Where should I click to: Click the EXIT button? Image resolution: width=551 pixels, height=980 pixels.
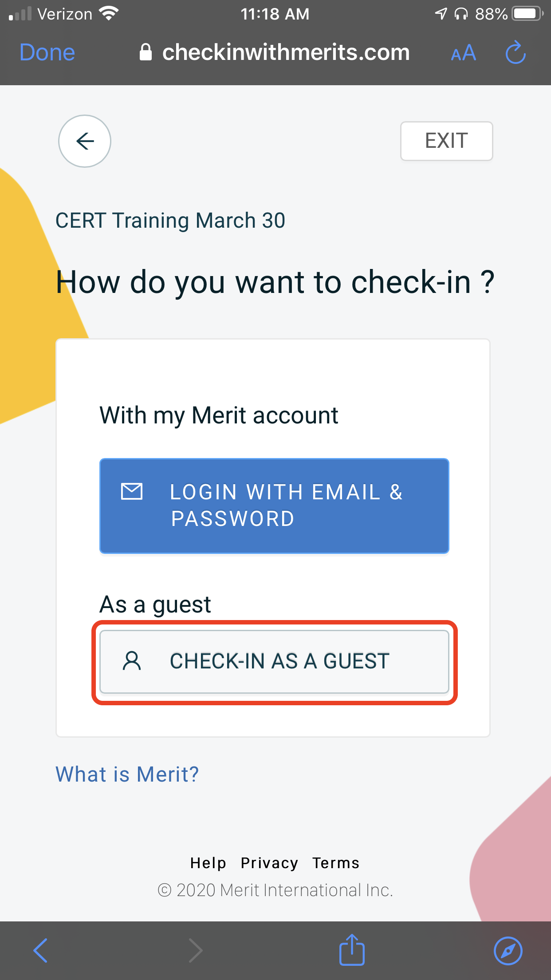(446, 141)
